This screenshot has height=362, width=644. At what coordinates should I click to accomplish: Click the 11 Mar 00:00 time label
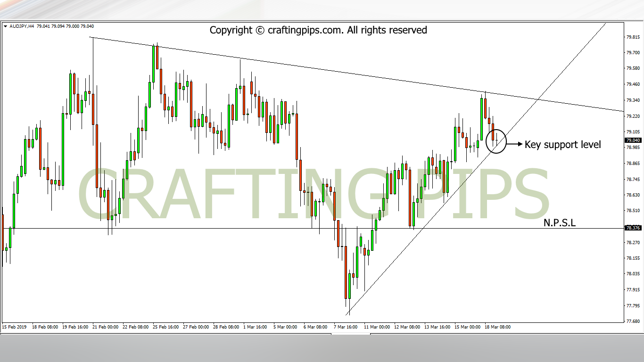[x=377, y=327]
